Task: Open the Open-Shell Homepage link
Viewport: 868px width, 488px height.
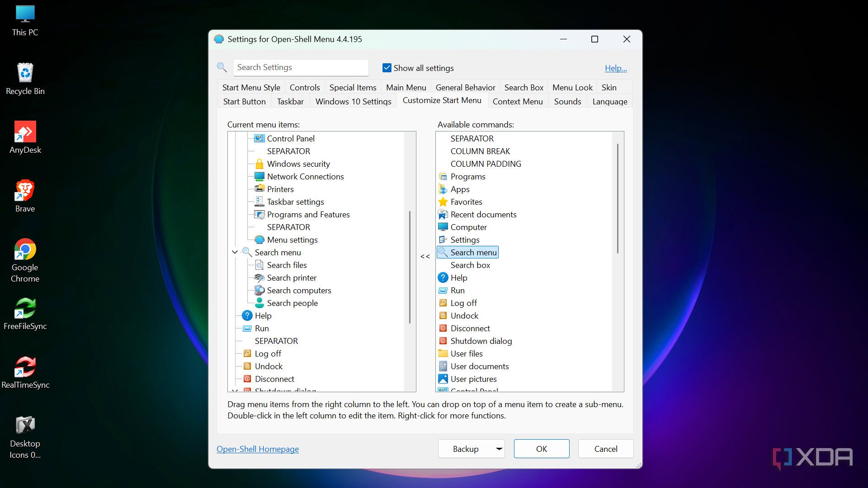Action: pos(258,449)
